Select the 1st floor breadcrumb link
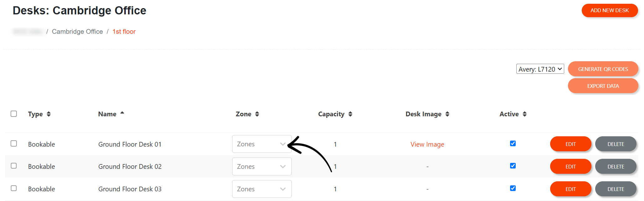The height and width of the screenshot is (201, 644). coord(124,31)
